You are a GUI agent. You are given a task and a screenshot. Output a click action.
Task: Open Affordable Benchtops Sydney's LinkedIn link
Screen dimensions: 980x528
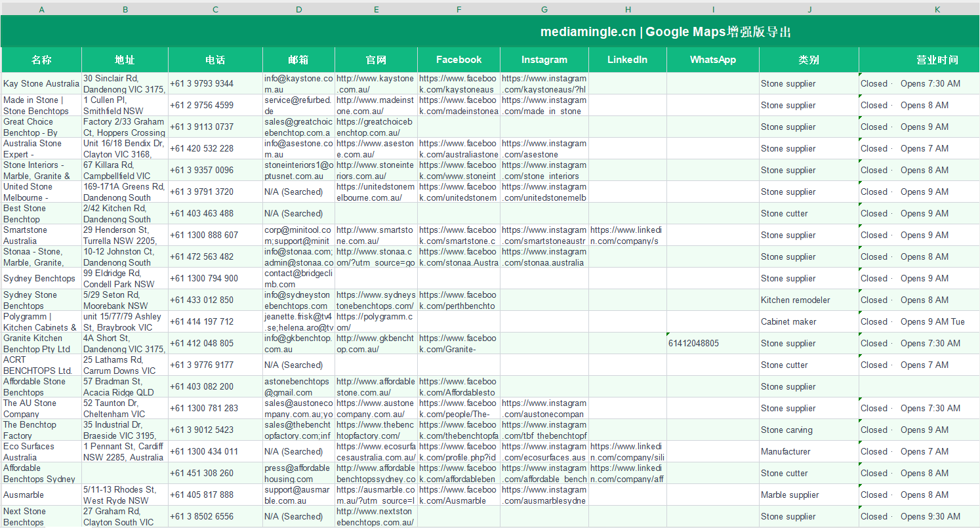[628, 473]
